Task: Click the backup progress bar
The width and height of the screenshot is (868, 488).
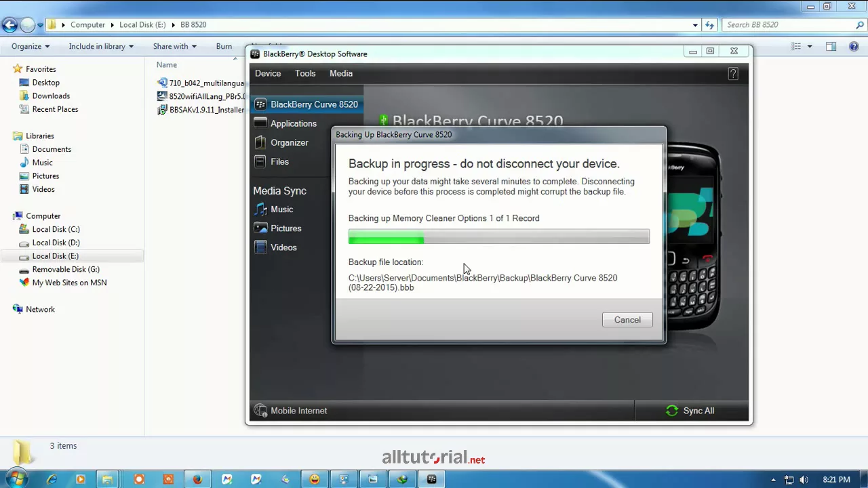Action: coord(498,237)
